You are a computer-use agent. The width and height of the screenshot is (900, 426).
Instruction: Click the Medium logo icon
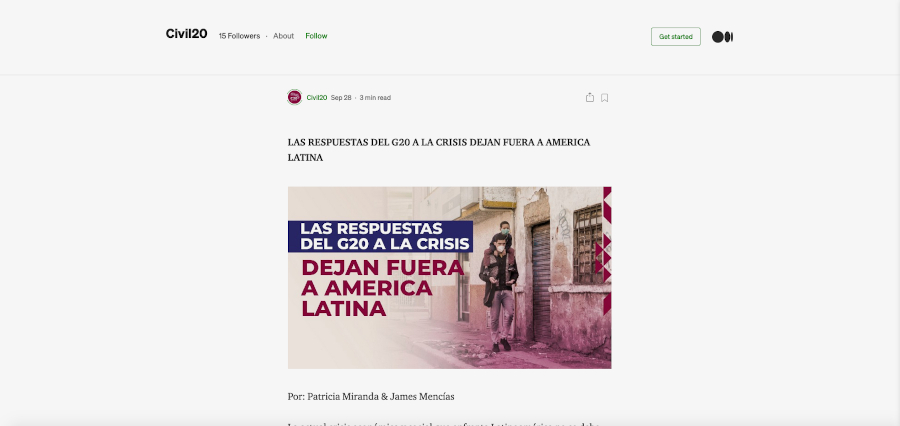(722, 37)
